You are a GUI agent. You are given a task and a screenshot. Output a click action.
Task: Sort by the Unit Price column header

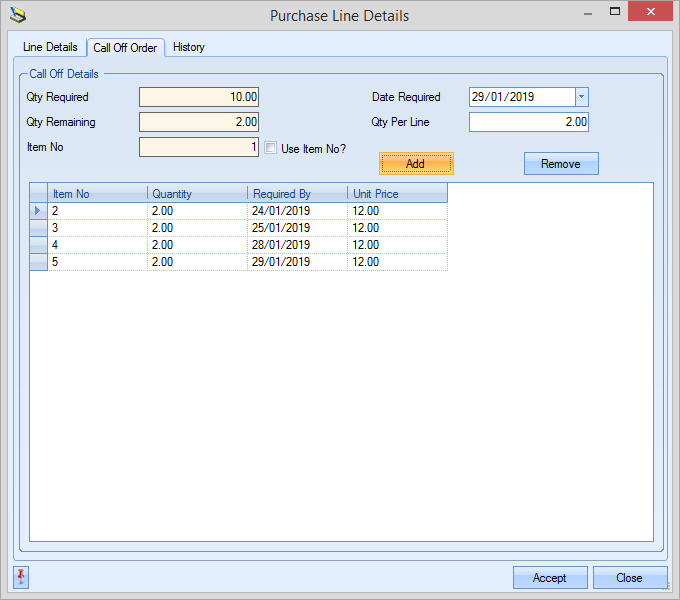tap(396, 194)
